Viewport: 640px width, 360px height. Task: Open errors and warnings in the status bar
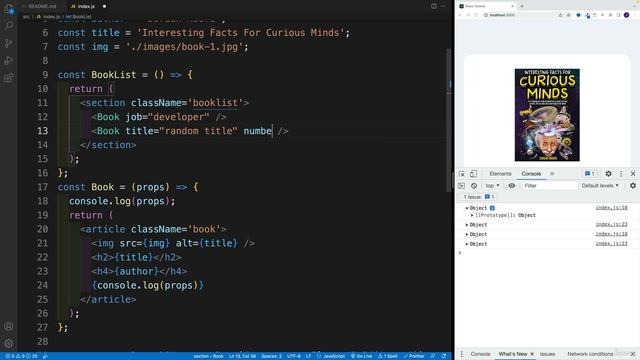[21, 356]
